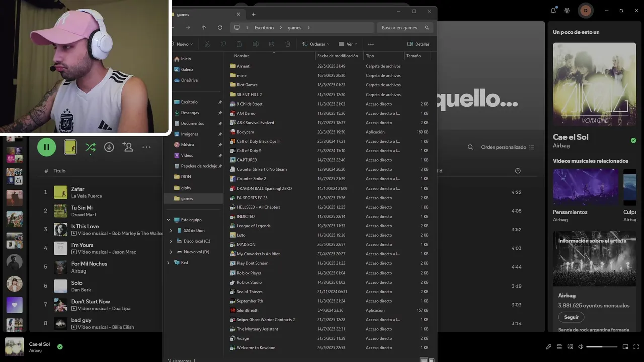Open the Spotify profile avatar menu
Viewport: 644px width, 362px height.
click(586, 10)
